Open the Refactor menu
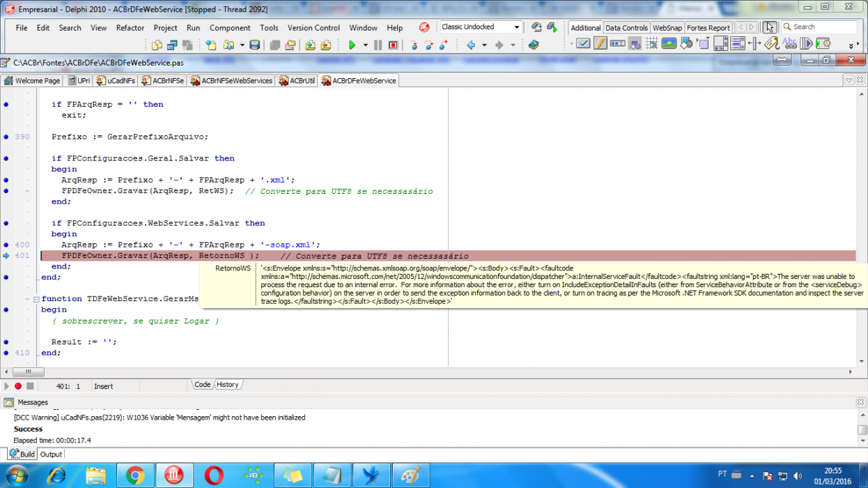Viewport: 868px width, 488px height. tap(130, 28)
